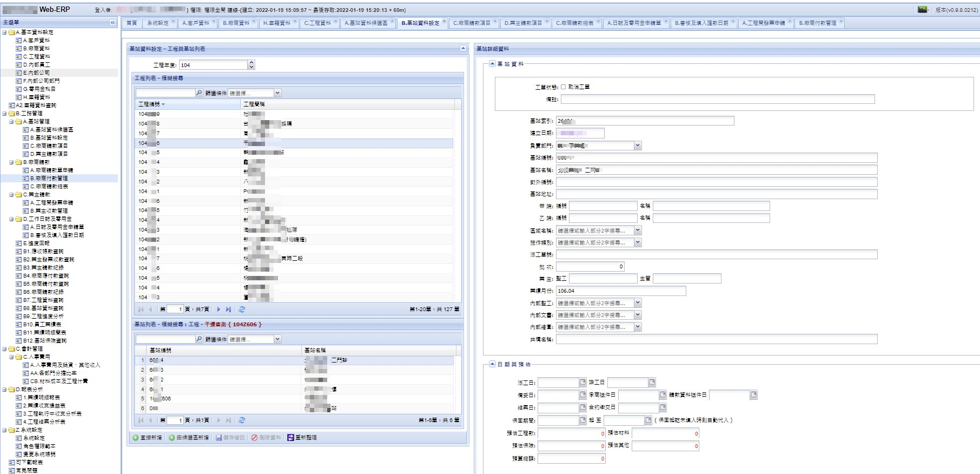Click the 儲存修改 button
This screenshot has height=474, width=980.
coord(230,437)
